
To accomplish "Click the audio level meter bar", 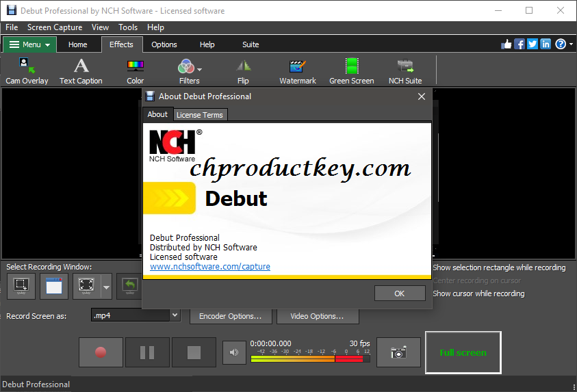I will click(x=310, y=359).
